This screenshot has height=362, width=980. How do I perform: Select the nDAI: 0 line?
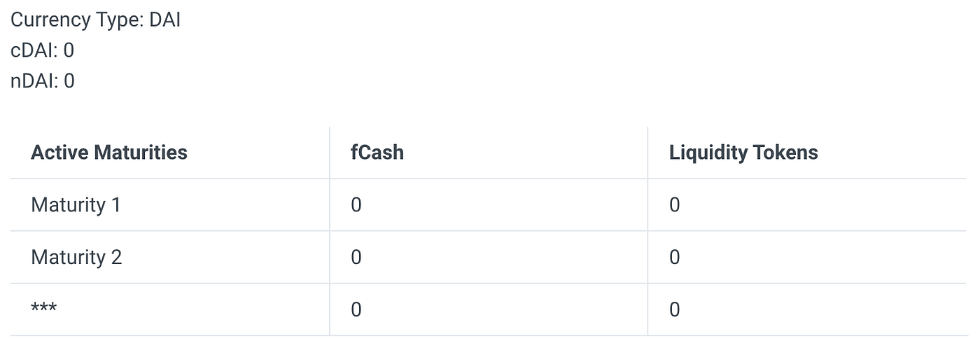click(x=42, y=81)
